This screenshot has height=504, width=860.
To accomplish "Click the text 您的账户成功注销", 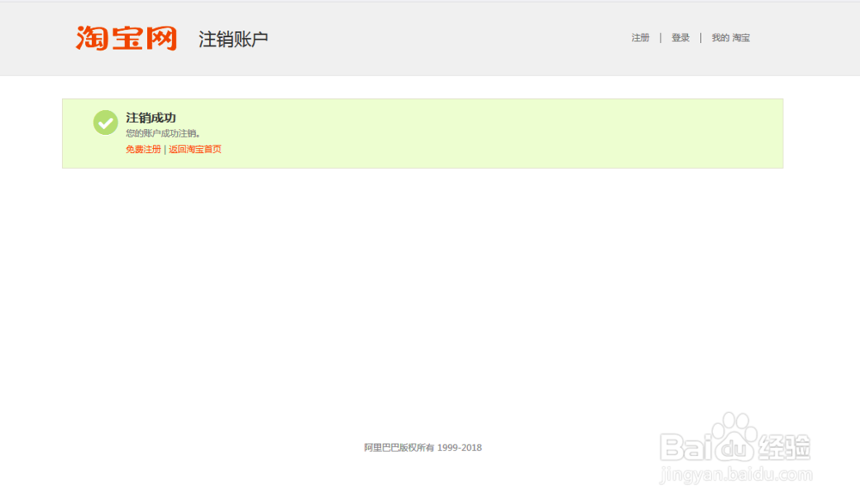I will [x=161, y=134].
